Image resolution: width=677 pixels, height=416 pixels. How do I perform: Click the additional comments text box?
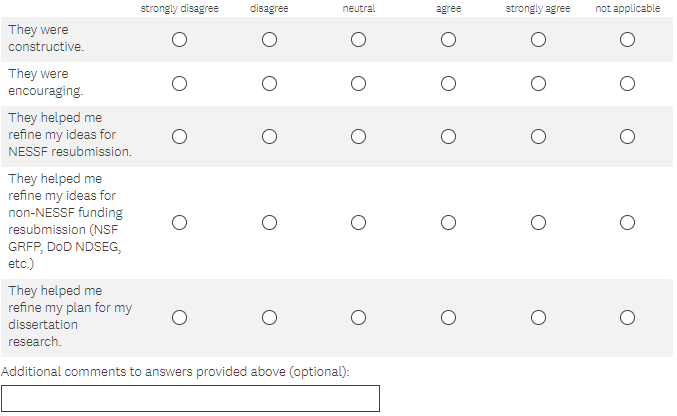tap(191, 399)
